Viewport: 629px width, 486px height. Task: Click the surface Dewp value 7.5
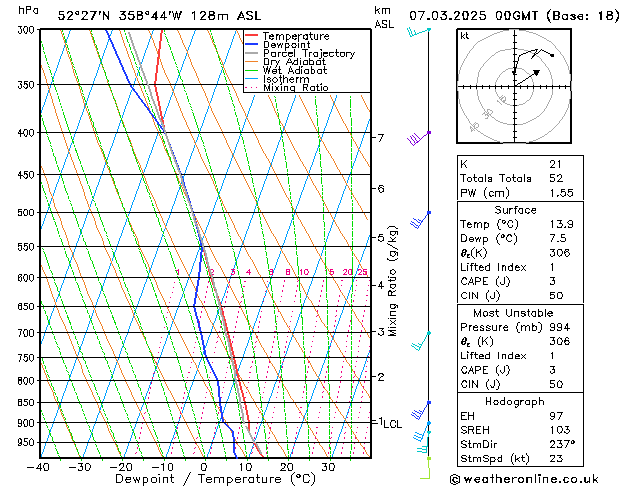558,239
